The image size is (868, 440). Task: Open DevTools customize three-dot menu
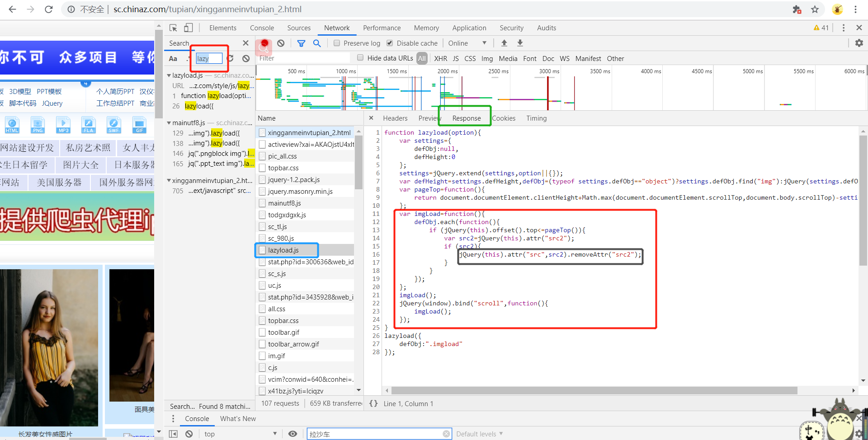coord(844,28)
